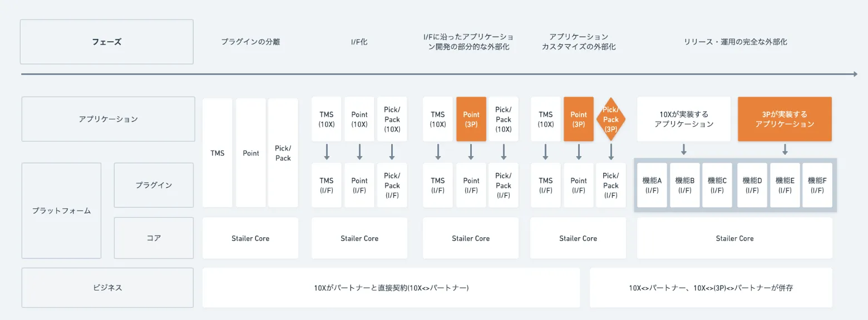Click the white 10Xが実装するアプリケーション box
868x320 pixels.
click(x=684, y=119)
